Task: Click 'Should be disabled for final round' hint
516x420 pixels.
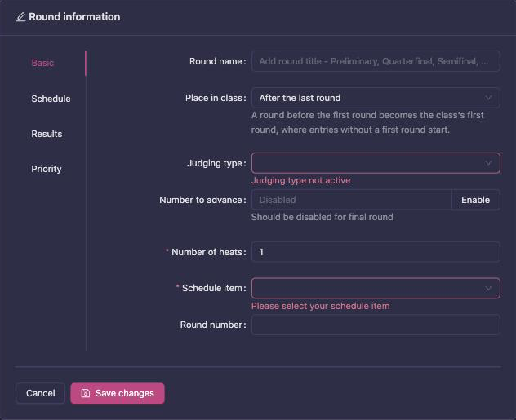Action: (322, 217)
